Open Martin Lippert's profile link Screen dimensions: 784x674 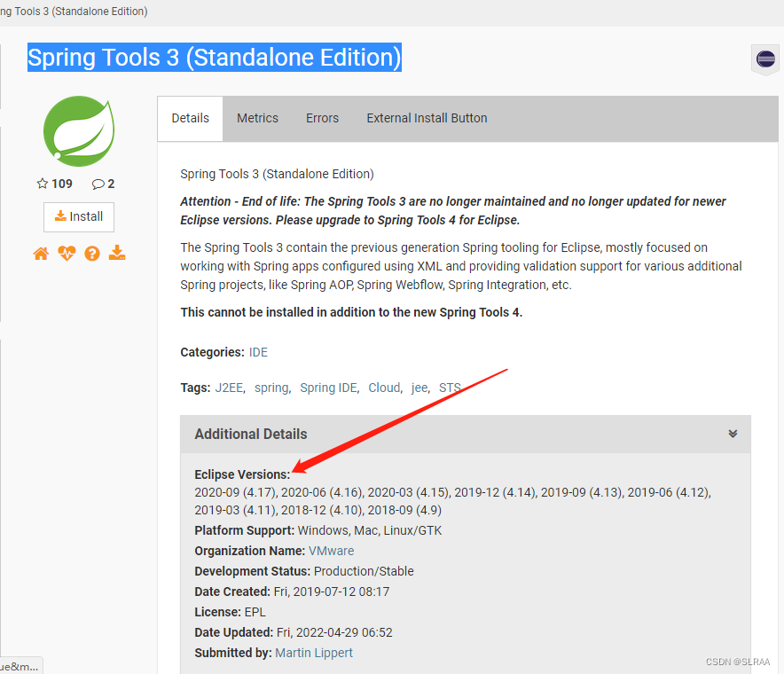tap(313, 653)
